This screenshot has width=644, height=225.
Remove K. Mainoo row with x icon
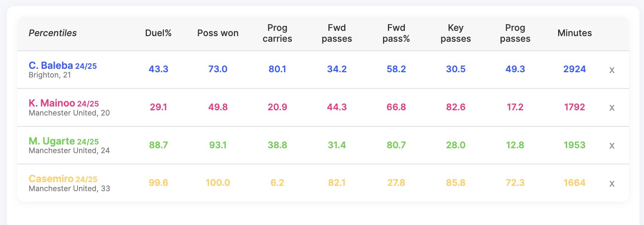click(612, 108)
